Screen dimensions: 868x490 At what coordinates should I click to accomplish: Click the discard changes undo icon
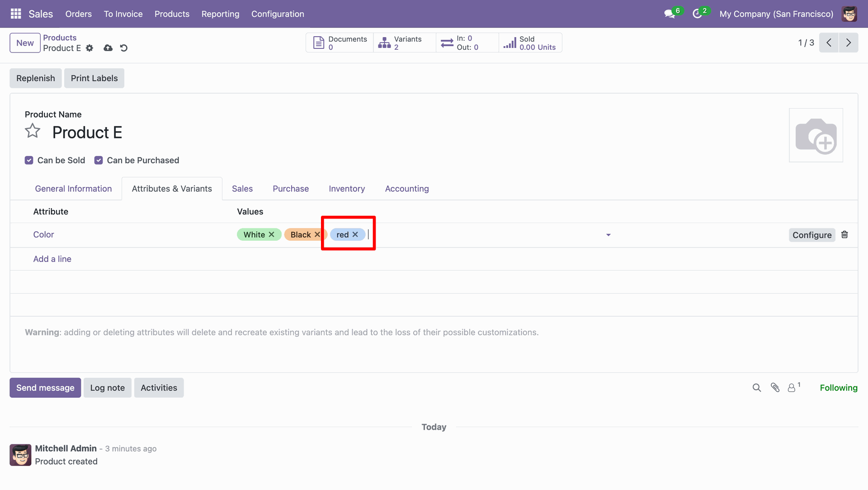124,48
